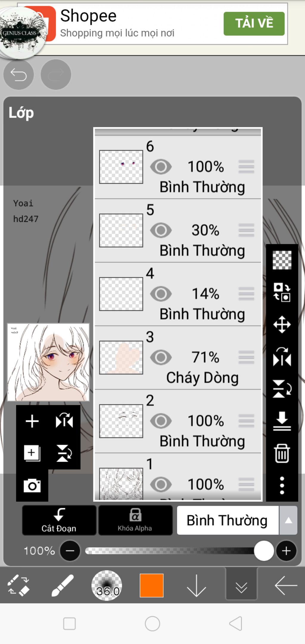Tap the TẢI VỀ download button
The height and width of the screenshot is (644, 305).
click(x=254, y=24)
